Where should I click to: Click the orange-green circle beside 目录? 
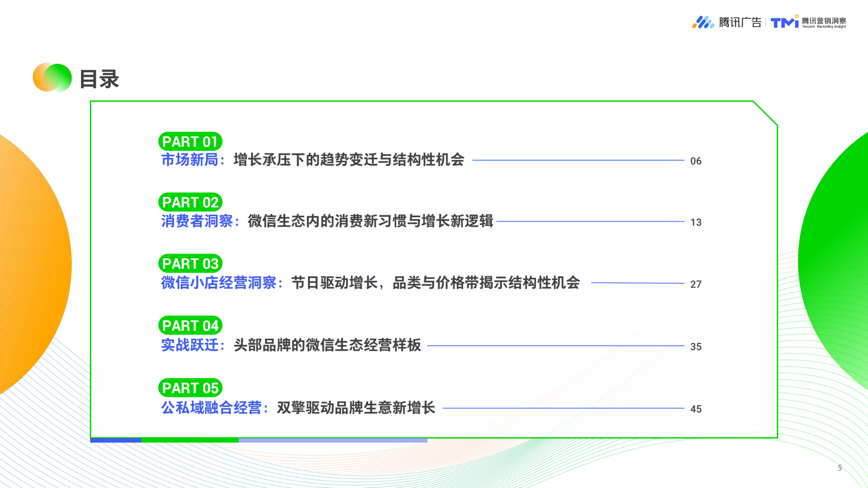[x=52, y=77]
